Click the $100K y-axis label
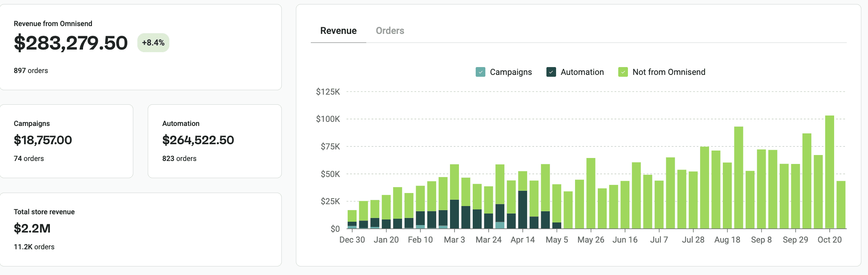 tap(328, 119)
